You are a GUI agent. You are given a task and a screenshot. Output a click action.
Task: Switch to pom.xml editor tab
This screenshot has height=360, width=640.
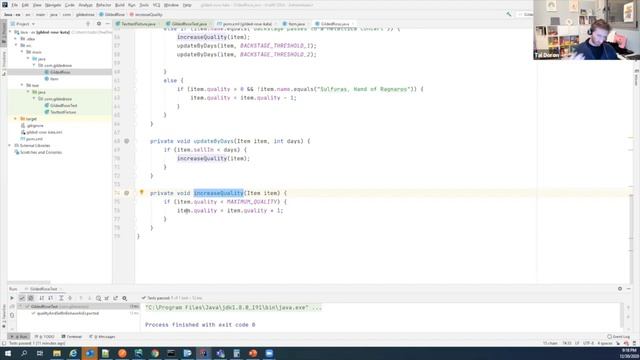247,24
